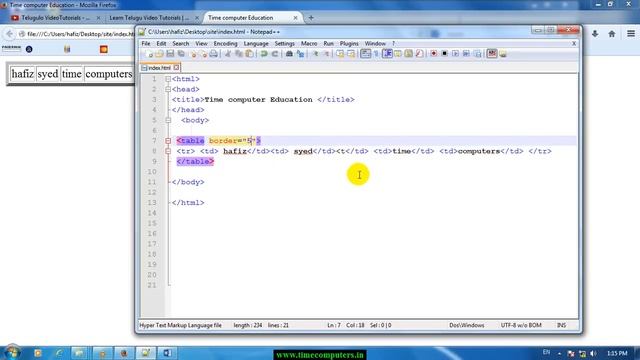
Task: Toggle Word Wrap in the toolbar
Action: 365,54
